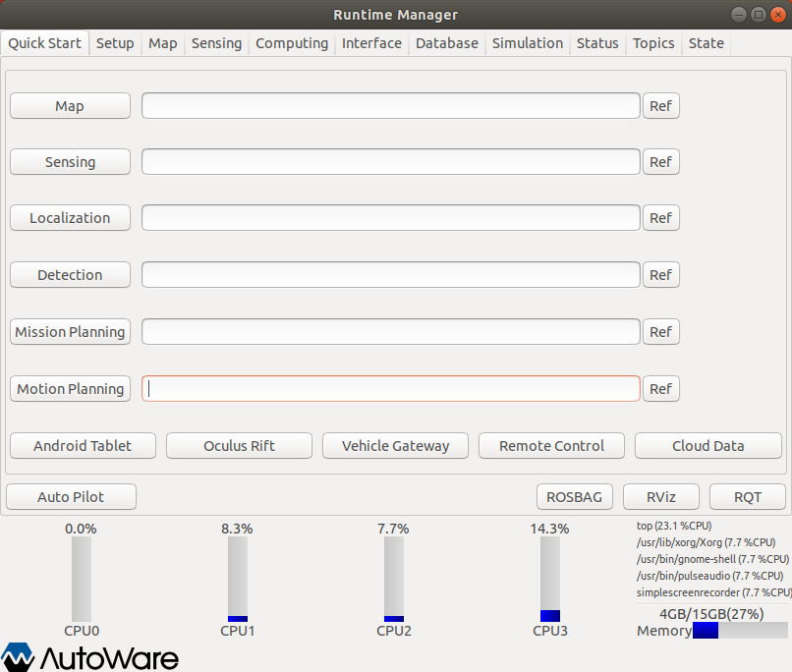Switch to the Topics tab
The width and height of the screenshot is (792, 672).
(653, 43)
